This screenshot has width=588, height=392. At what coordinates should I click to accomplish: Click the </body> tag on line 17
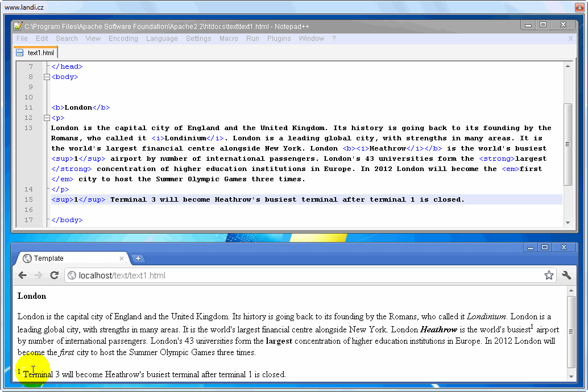point(67,220)
